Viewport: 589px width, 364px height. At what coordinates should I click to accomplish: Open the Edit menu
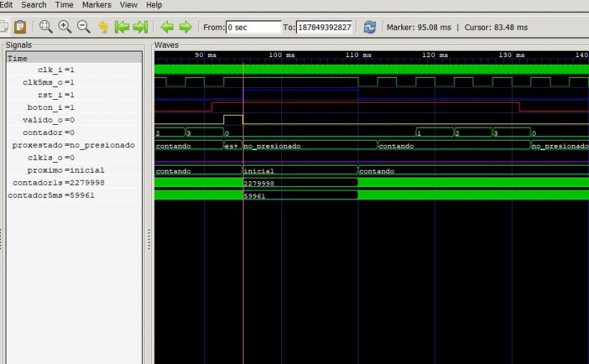6,5
